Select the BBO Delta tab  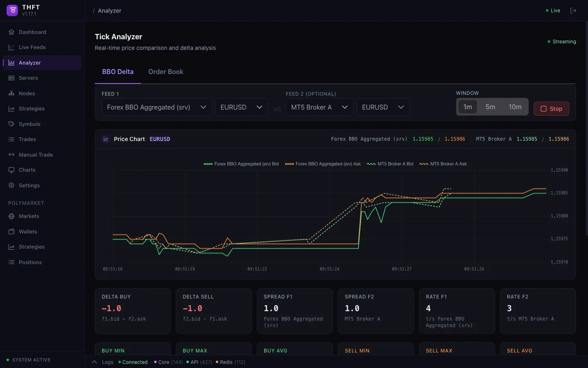[x=118, y=72]
